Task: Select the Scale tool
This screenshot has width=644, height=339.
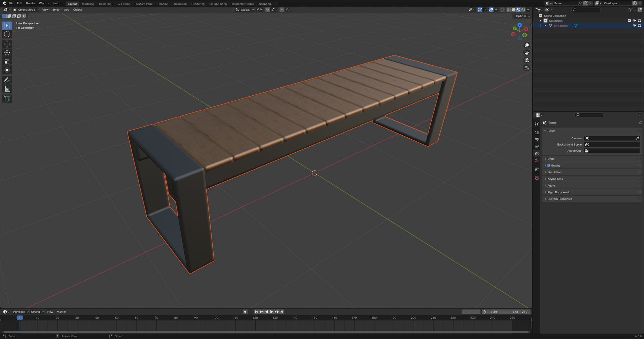Action: click(x=7, y=61)
